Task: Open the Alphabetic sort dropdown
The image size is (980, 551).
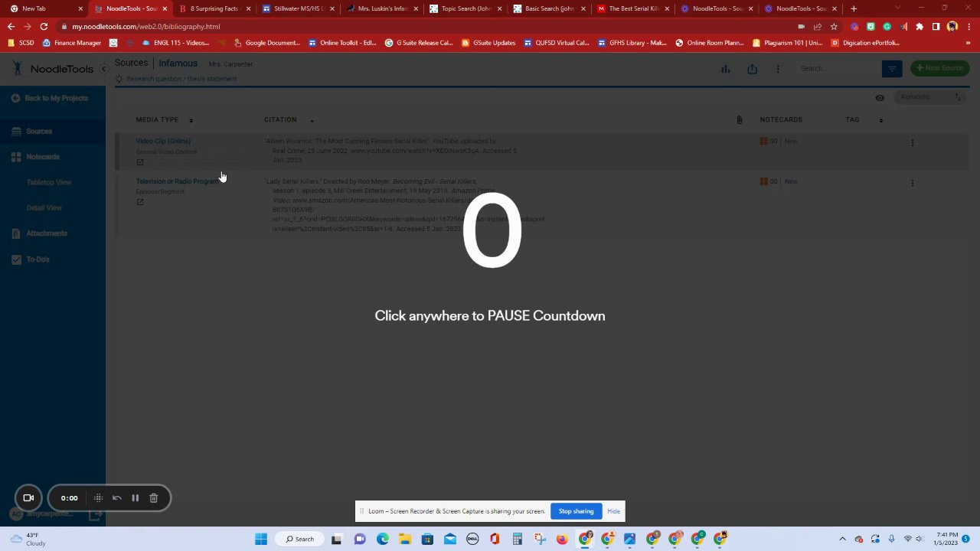Action: point(929,97)
